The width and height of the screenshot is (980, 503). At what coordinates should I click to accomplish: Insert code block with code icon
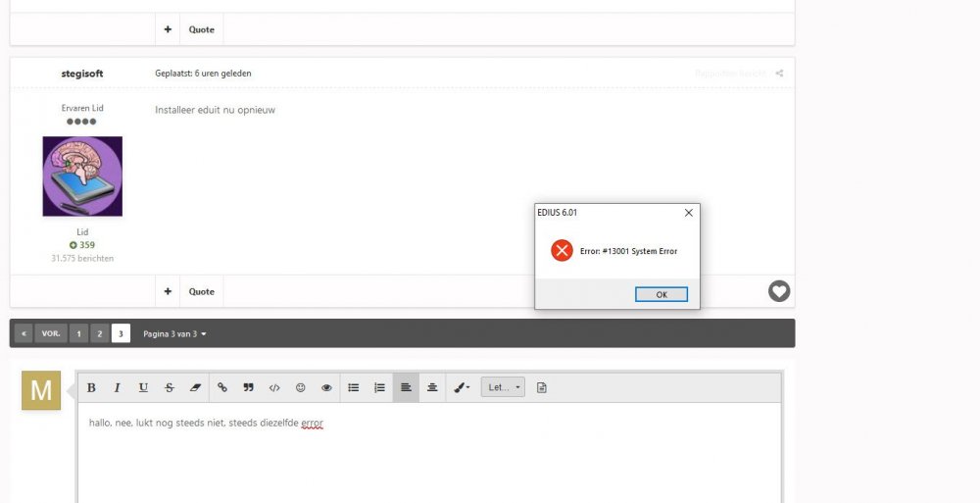pyautogui.click(x=274, y=388)
